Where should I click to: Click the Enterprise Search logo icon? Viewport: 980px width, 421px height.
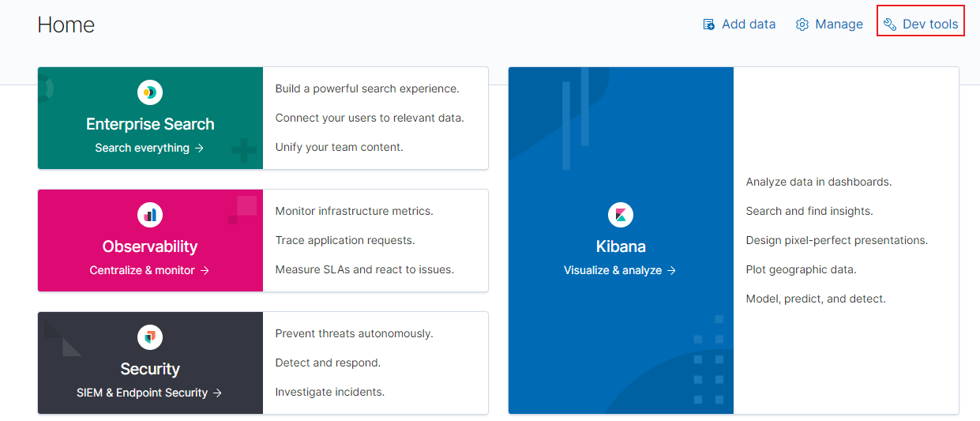[150, 92]
